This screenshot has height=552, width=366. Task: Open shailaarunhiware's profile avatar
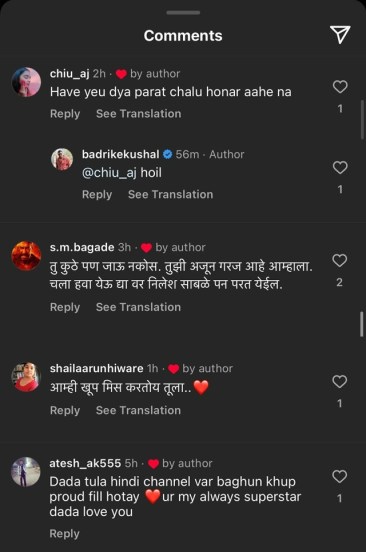pos(26,377)
